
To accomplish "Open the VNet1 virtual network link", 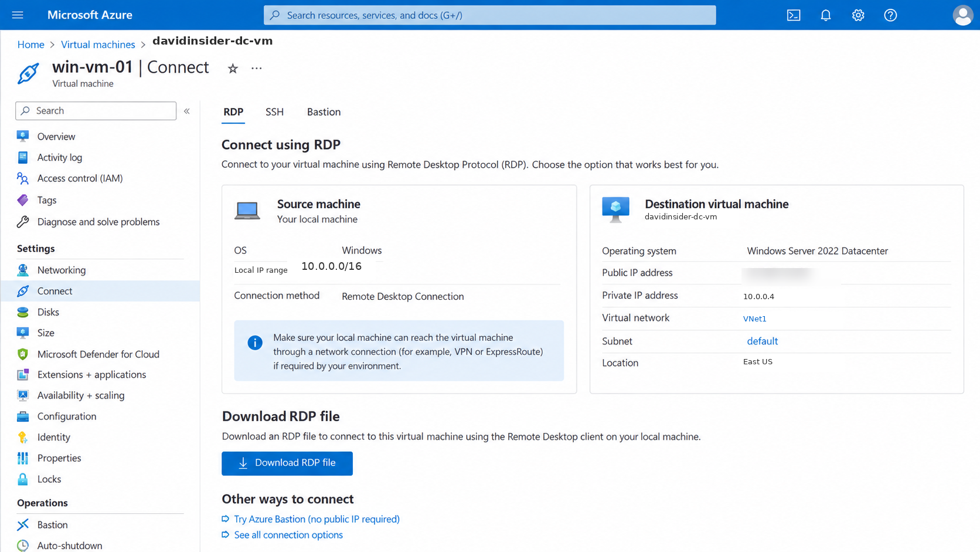I will 755,319.
